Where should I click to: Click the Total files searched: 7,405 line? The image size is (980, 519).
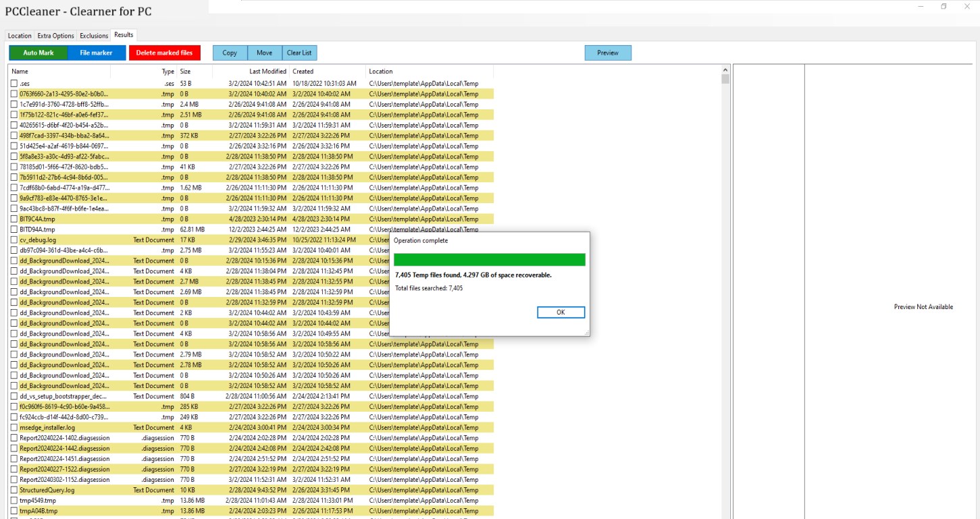click(x=429, y=288)
